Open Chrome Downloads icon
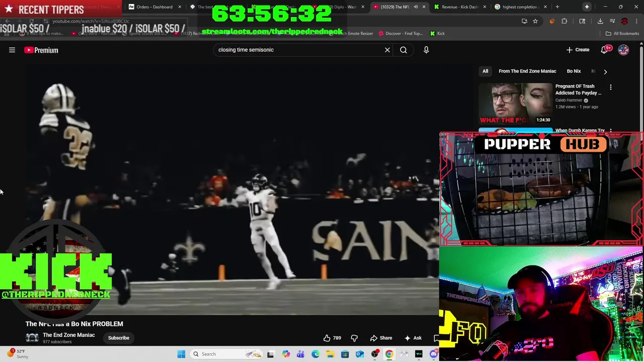 point(600,21)
